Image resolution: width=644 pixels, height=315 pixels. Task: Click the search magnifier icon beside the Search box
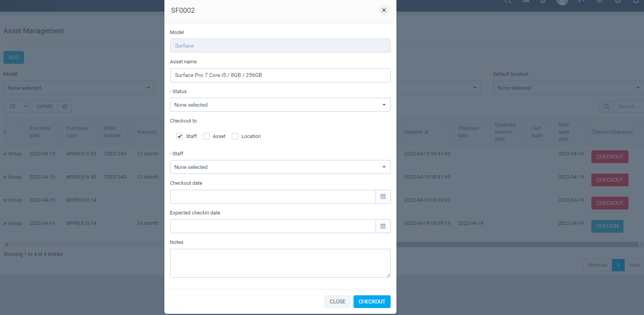(x=606, y=107)
